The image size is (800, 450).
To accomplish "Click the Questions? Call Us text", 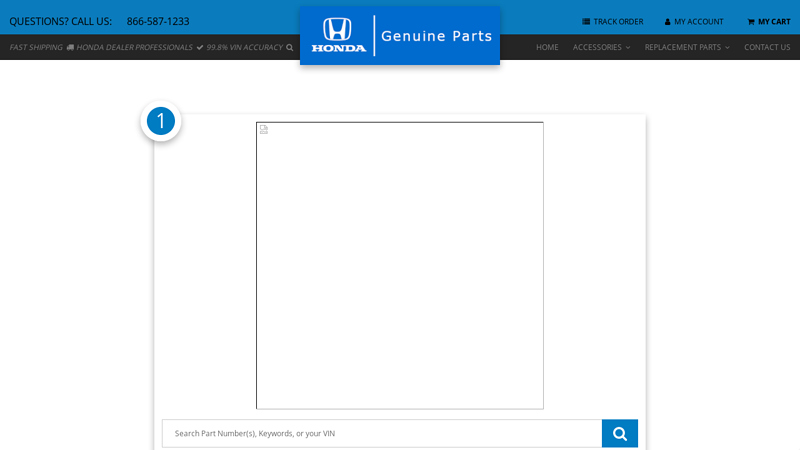I will click(60, 21).
